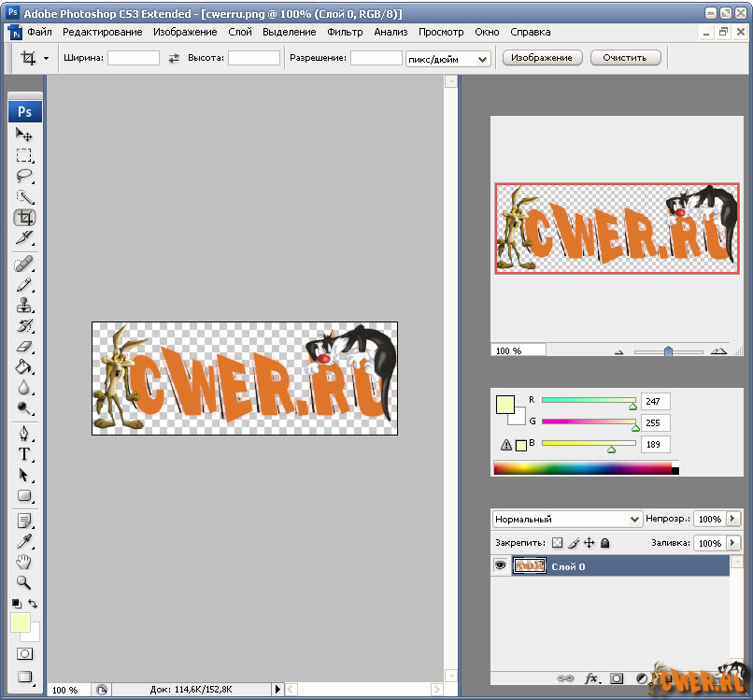The height and width of the screenshot is (700, 753).
Task: Expand the opacity Непрозр. slider arrow
Action: 732,519
